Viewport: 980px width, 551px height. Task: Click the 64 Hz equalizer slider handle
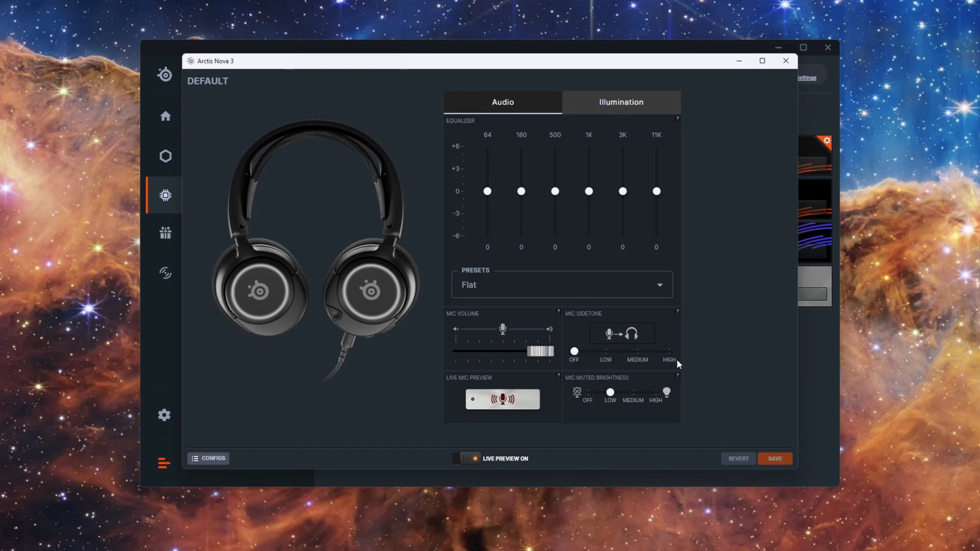point(488,191)
